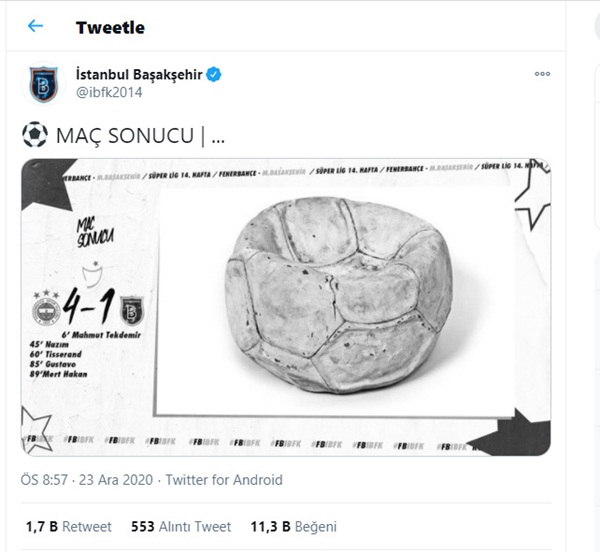The width and height of the screenshot is (600, 552).
Task: Click the Tweetle page heading
Action: tap(110, 27)
